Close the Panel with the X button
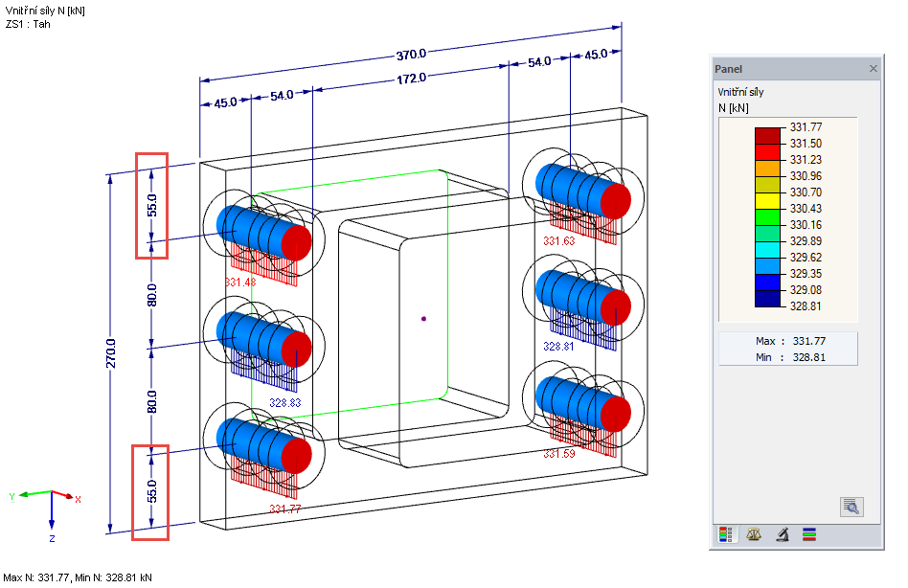This screenshot has width=908, height=588. click(874, 69)
